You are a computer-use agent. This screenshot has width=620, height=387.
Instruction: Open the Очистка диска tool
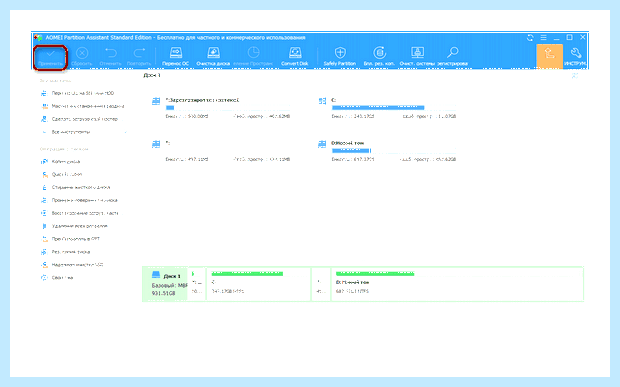click(x=213, y=57)
